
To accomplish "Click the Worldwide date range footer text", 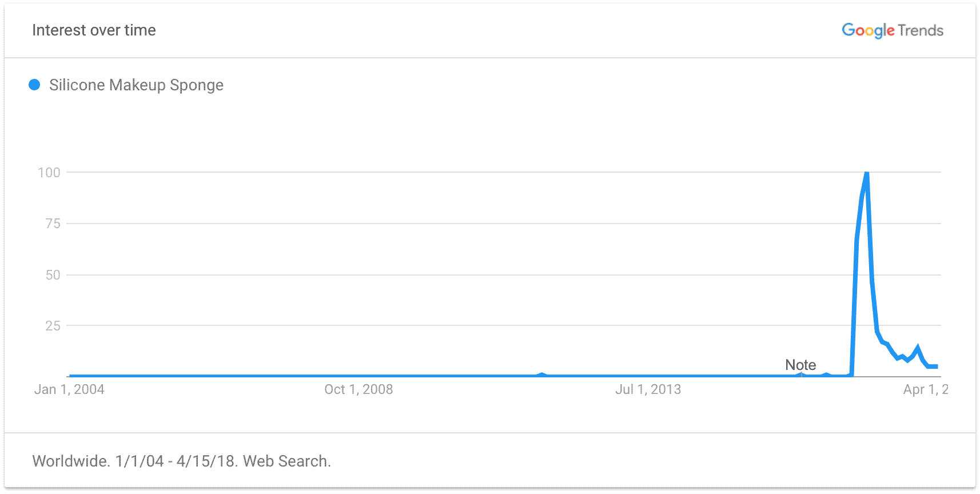I will pos(182,461).
